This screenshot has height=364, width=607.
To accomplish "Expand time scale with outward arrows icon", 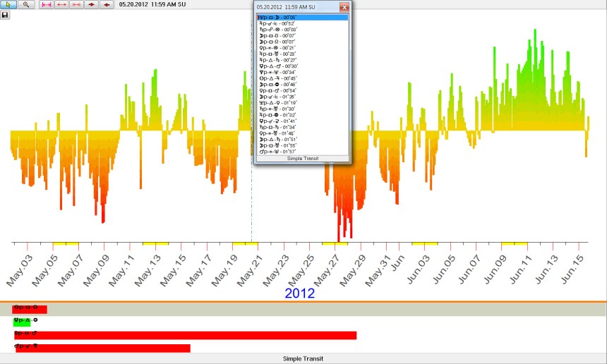I will tap(61, 4).
